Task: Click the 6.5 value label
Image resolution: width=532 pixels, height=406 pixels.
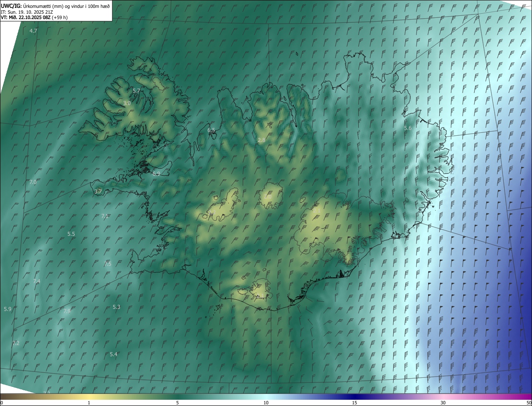Action: coord(212,130)
